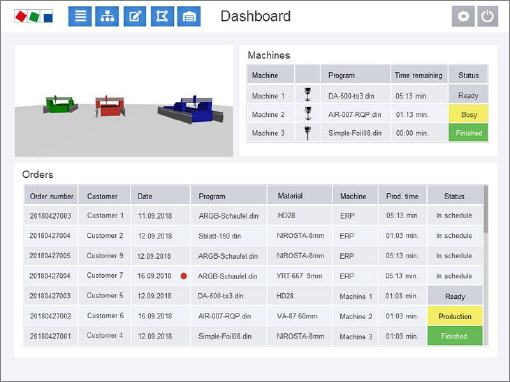Sort by the Material column header
510x382 pixels.
tap(300, 195)
